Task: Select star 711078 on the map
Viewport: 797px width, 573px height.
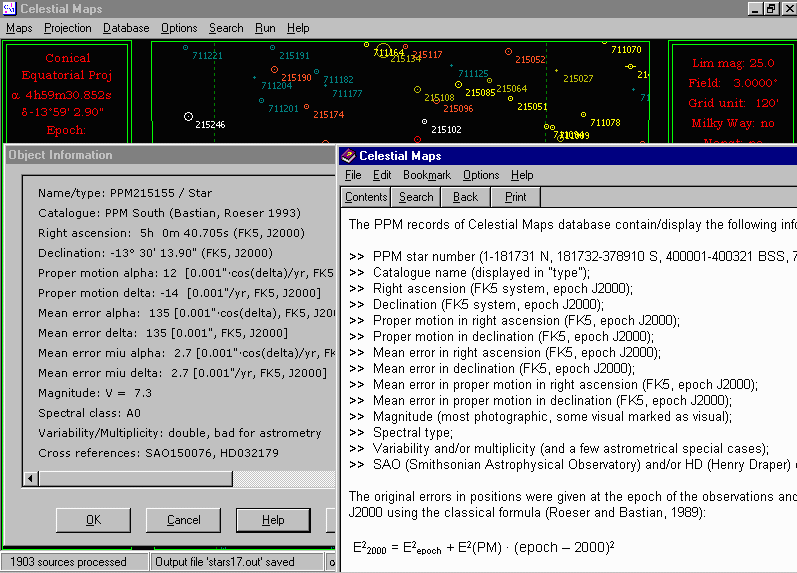Action: (x=584, y=114)
